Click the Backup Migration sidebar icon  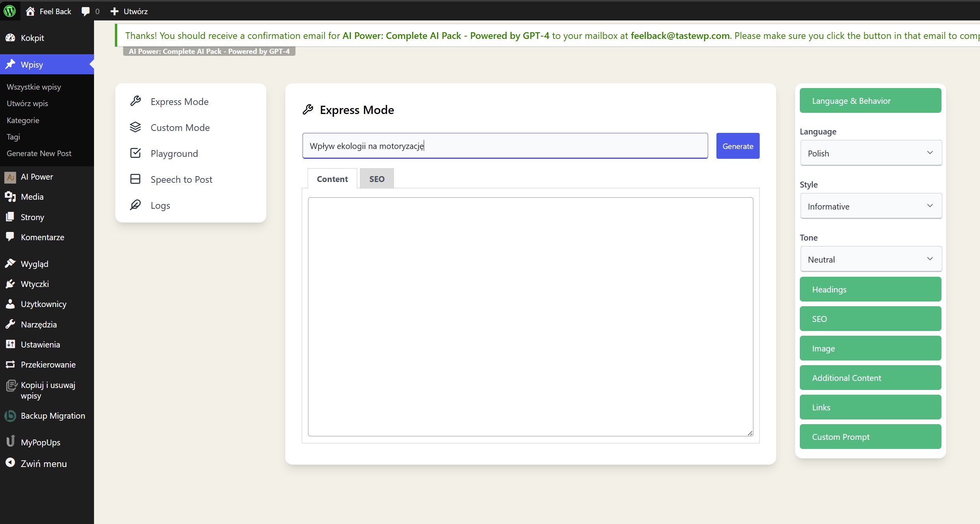point(10,416)
